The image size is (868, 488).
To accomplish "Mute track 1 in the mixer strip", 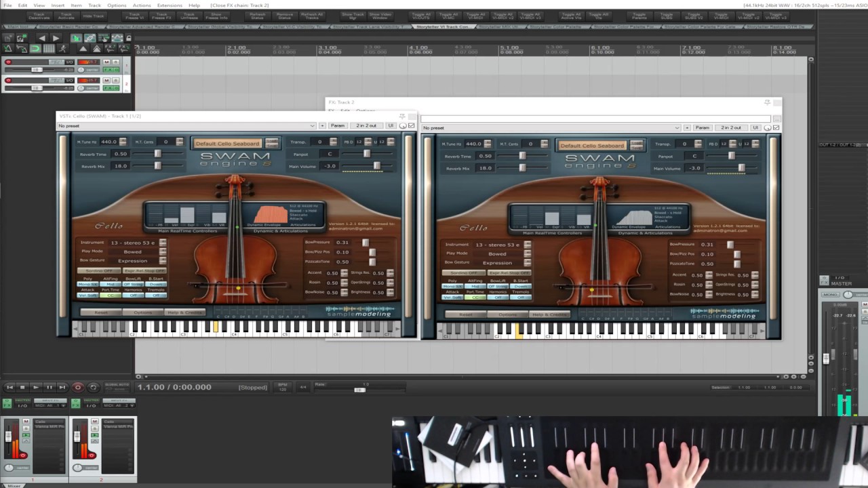I will (26, 422).
